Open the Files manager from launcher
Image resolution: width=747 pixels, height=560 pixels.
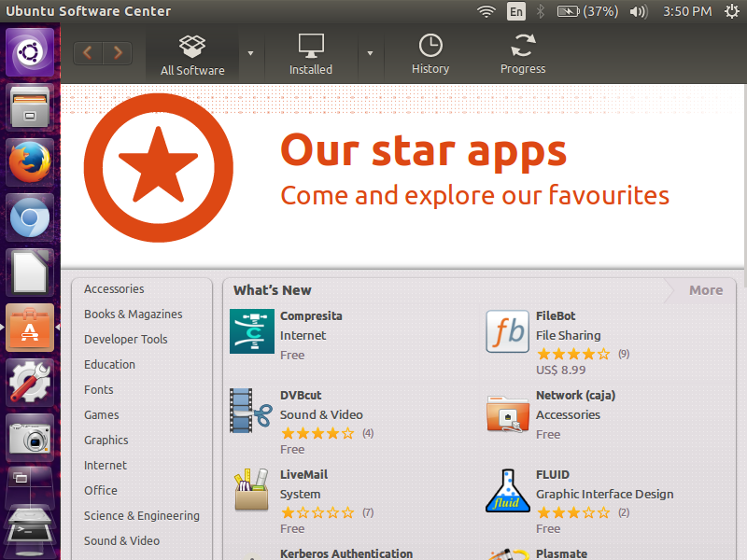[x=30, y=107]
